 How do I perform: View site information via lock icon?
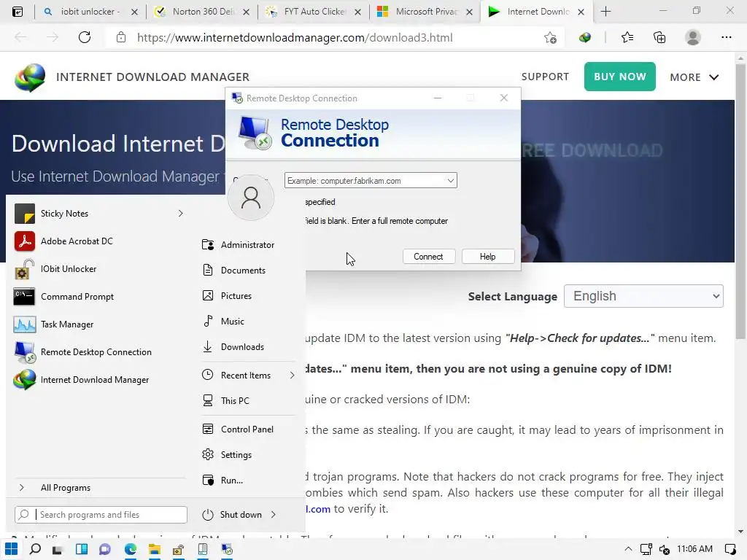click(121, 37)
